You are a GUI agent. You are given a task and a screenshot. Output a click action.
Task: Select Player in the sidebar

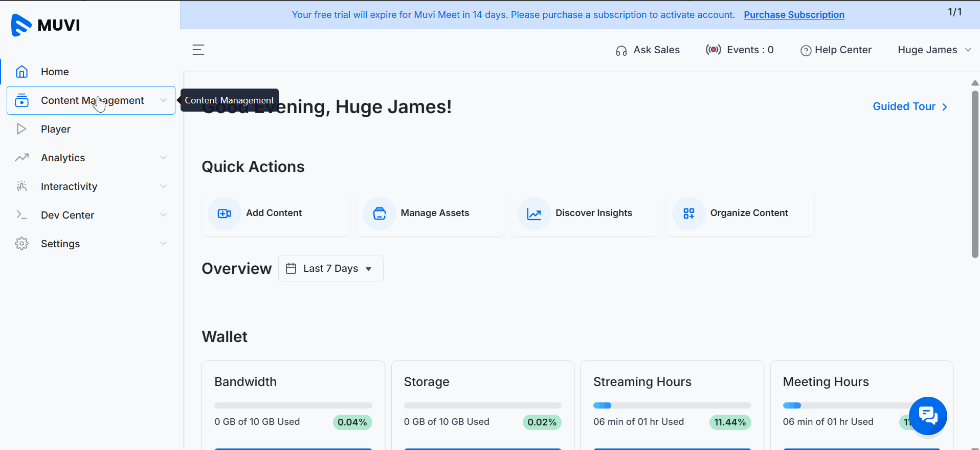pyautogui.click(x=56, y=129)
